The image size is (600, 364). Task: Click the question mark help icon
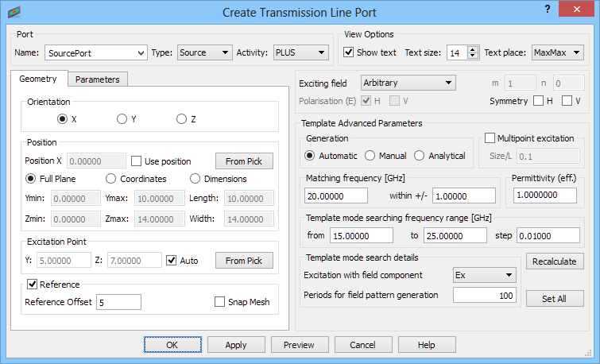[x=548, y=10]
